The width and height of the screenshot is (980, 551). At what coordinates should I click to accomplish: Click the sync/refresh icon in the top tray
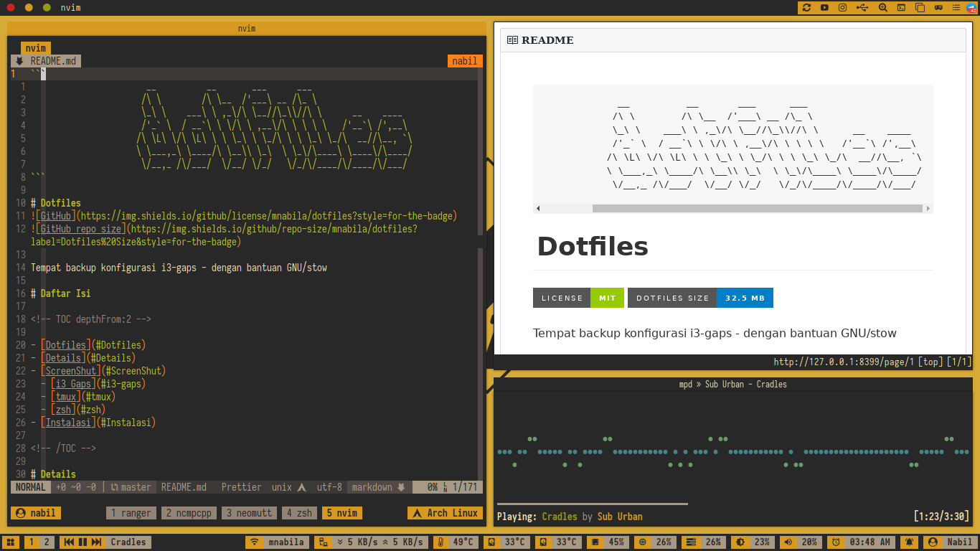tap(806, 7)
